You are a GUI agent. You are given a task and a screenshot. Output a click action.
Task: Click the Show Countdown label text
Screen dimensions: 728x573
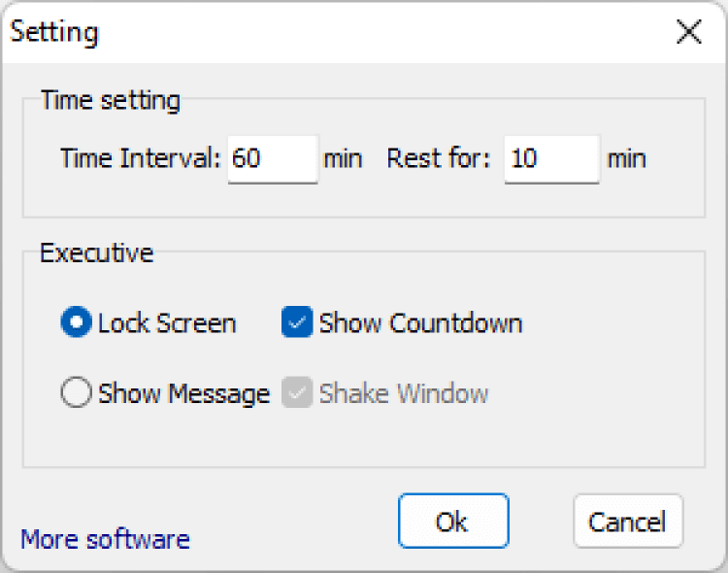tap(420, 323)
